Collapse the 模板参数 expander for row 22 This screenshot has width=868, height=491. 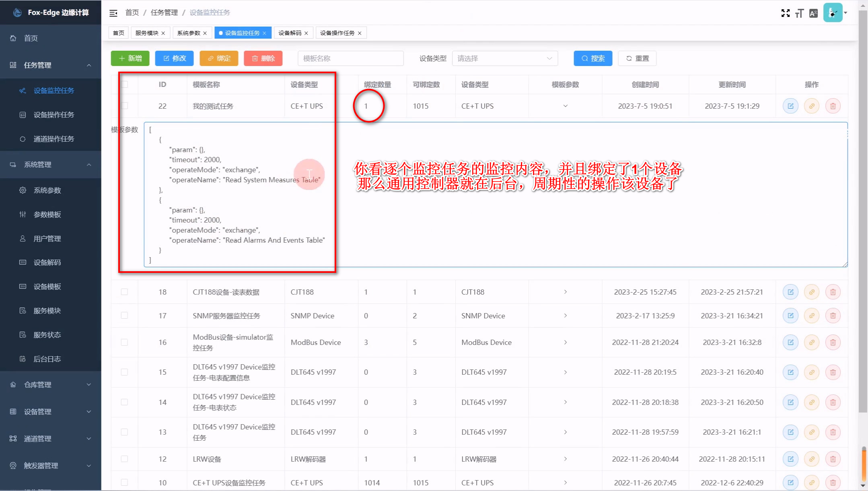point(565,106)
